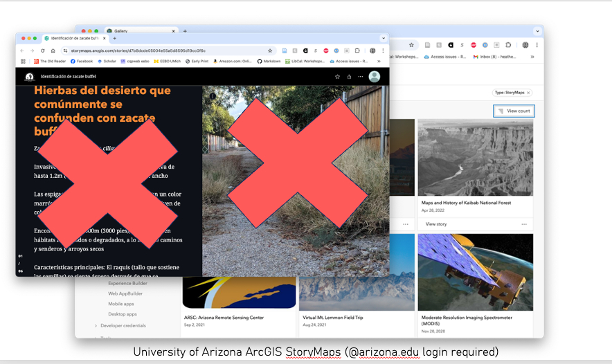Favorite the zacate buffel story

(x=337, y=77)
